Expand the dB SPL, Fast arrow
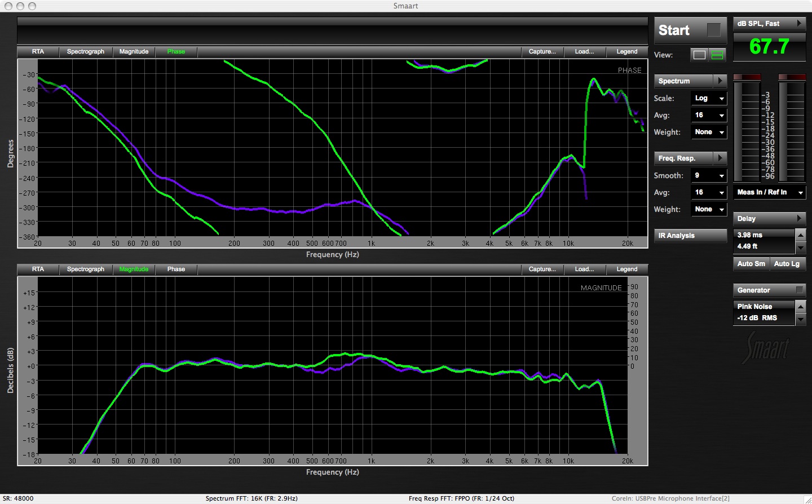The width and height of the screenshot is (812, 504). [799, 23]
